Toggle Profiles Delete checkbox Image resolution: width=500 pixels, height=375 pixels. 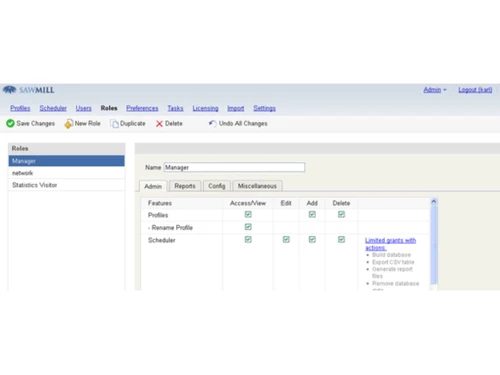pyautogui.click(x=341, y=214)
